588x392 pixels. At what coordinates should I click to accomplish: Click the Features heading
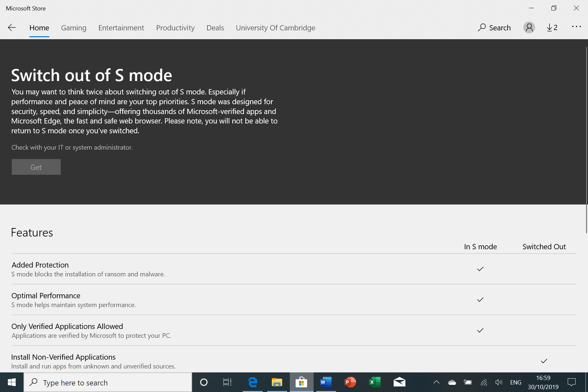tap(32, 233)
